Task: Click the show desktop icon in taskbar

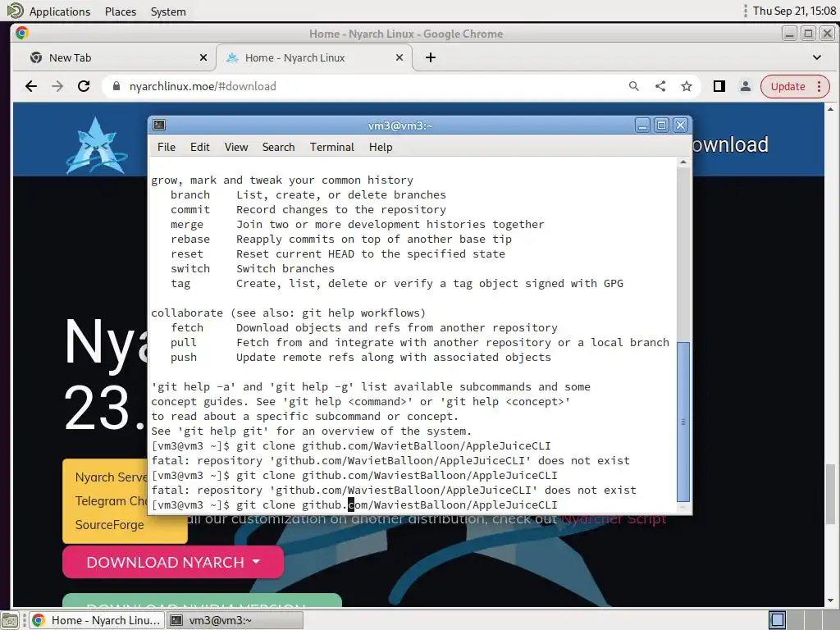Action: pyautogui.click(x=10, y=620)
